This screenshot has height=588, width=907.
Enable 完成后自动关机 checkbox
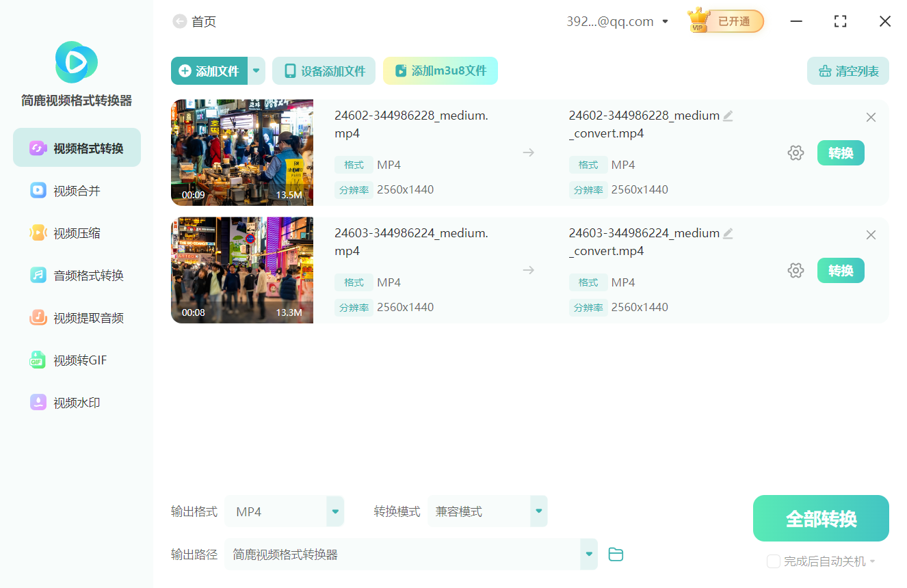[773, 561]
